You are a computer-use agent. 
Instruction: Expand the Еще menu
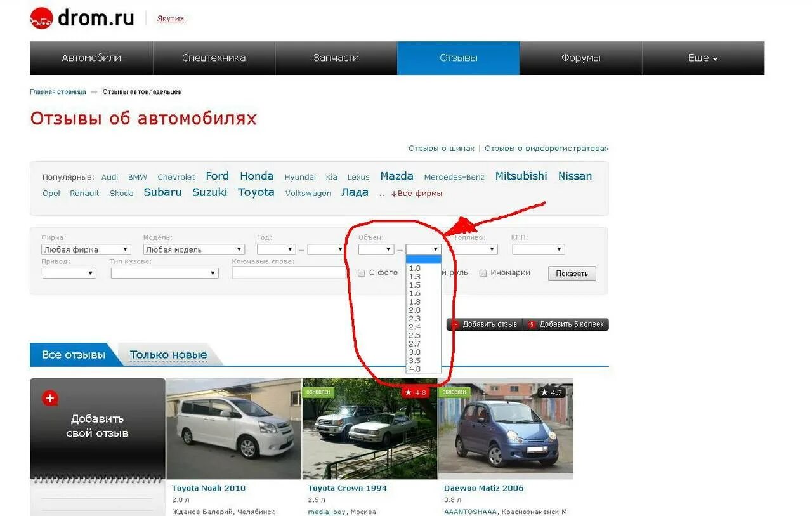point(703,58)
